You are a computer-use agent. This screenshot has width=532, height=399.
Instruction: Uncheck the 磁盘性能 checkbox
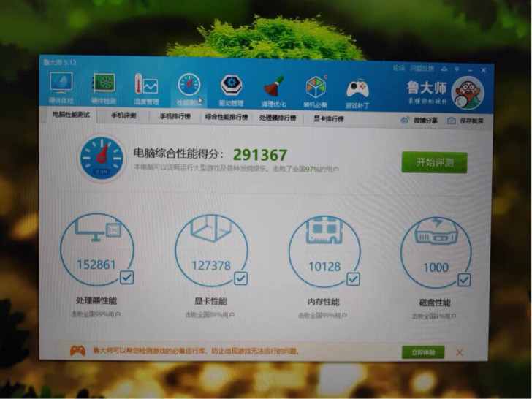[464, 281]
